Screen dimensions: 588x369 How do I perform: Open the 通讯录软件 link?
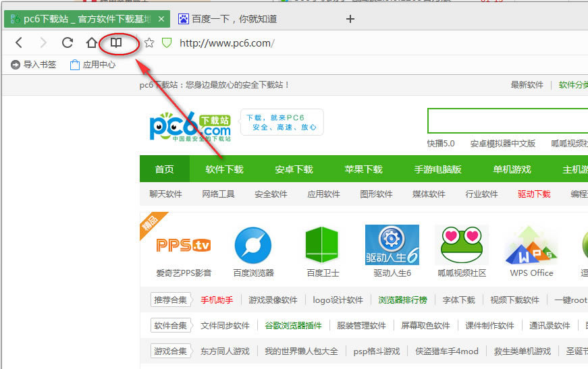tap(550, 326)
